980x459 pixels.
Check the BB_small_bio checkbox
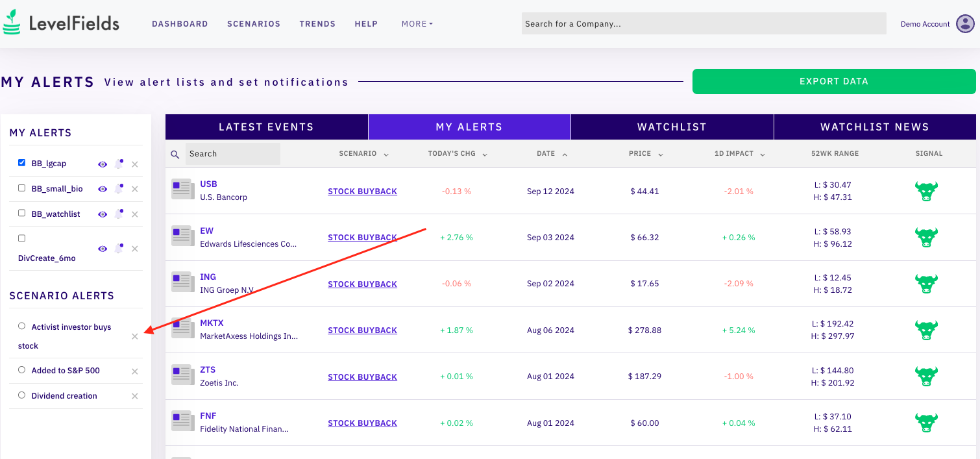(22, 188)
